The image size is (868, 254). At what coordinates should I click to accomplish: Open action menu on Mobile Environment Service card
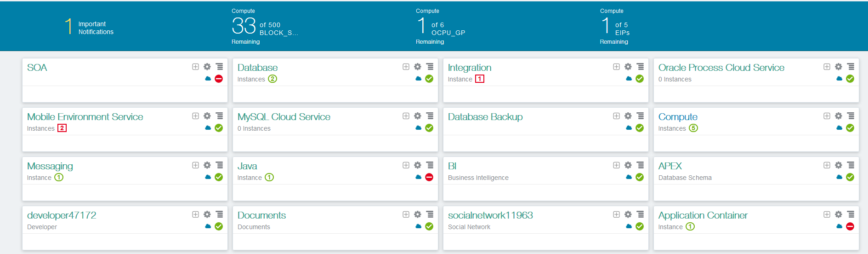220,116
